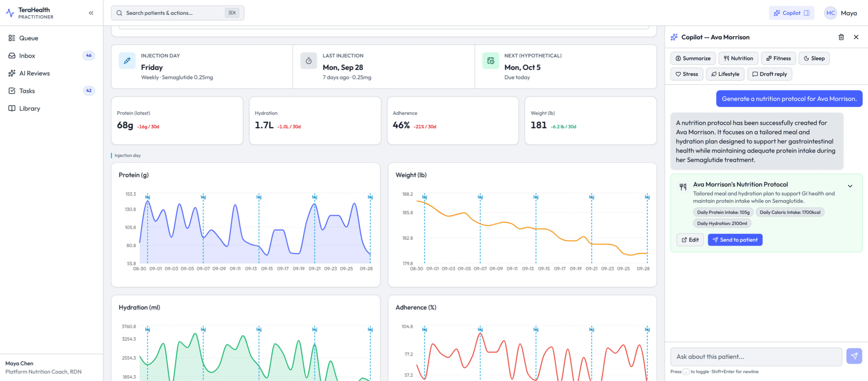868x381 pixels.
Task: Focus the Search patients & actions field
Action: pyautogui.click(x=178, y=13)
